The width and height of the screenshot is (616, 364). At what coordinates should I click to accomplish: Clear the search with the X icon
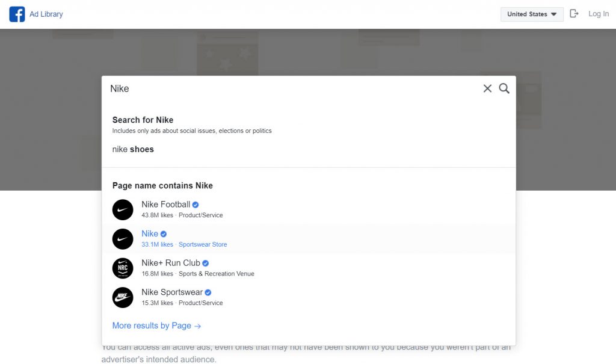click(487, 88)
